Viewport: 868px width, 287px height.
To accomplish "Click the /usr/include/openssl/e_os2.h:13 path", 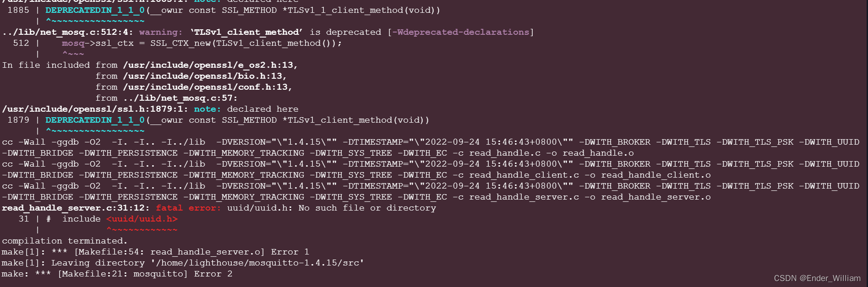I will tap(209, 65).
